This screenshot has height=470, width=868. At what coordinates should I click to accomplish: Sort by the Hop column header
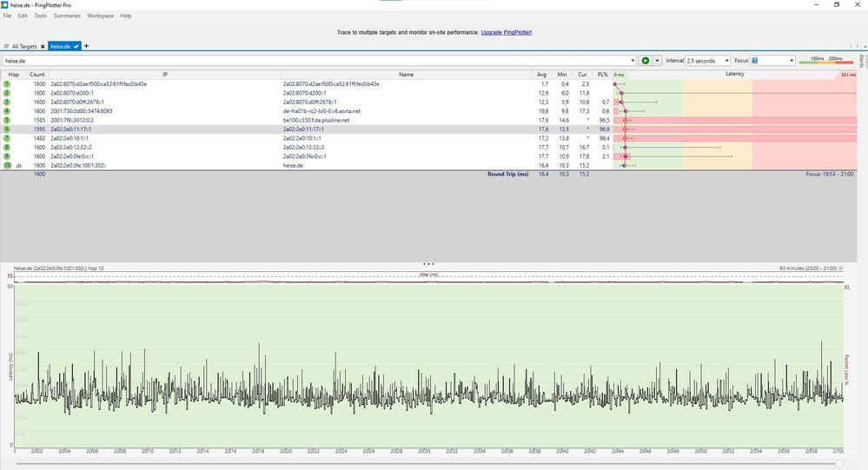[x=13, y=74]
